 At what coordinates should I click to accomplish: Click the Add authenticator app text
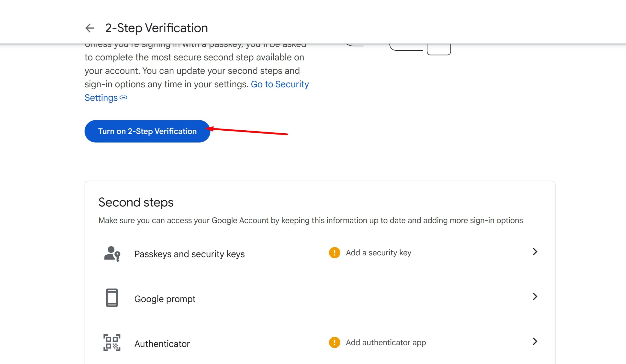pos(386,342)
